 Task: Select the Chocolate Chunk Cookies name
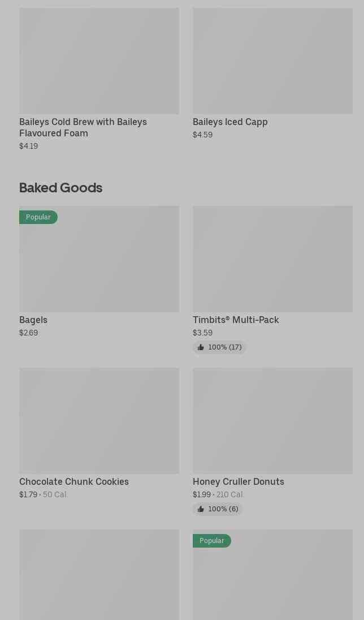[74, 481]
